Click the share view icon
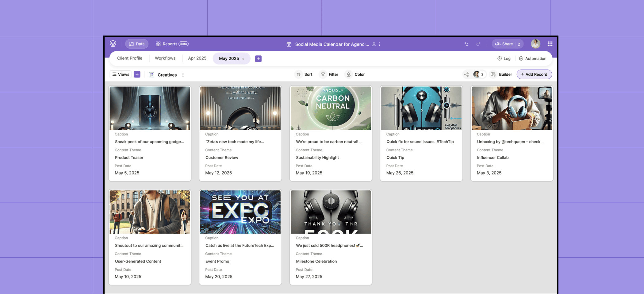This screenshot has width=644, height=294. 466,74
